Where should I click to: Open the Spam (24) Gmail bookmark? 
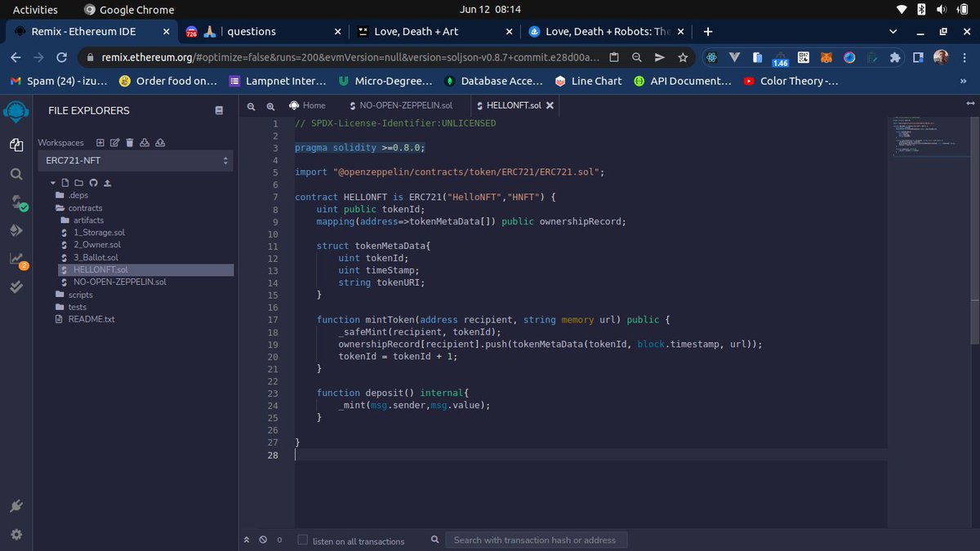click(57, 81)
